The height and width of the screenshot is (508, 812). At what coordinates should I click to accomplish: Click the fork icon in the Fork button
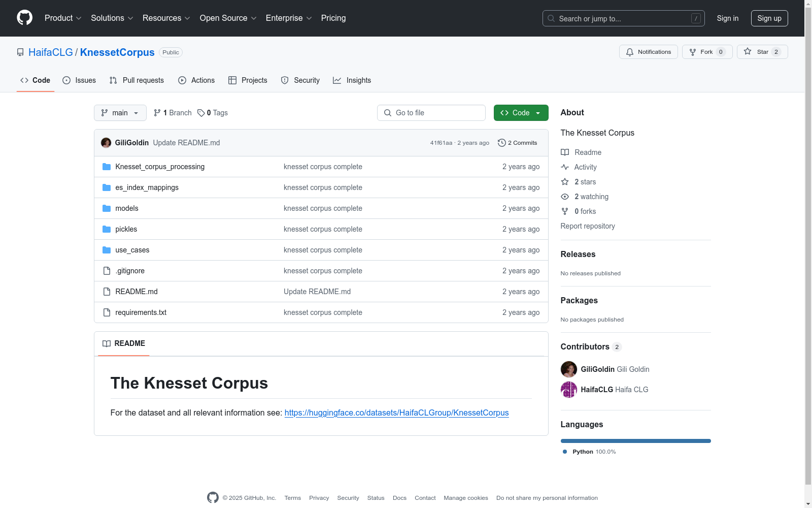[693, 52]
